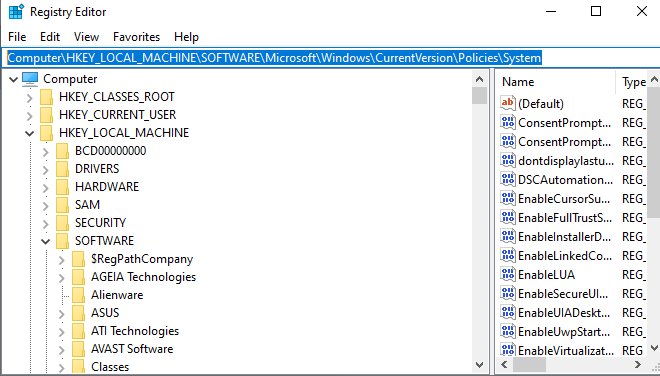Expand the HKEY_CLASSES_ROOT key
The height and width of the screenshot is (376, 660).
pos(29,98)
